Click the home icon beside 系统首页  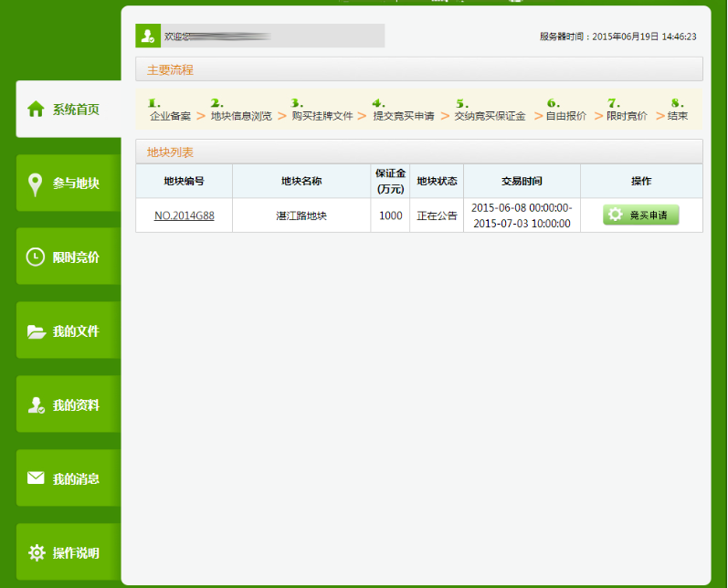tap(36, 110)
